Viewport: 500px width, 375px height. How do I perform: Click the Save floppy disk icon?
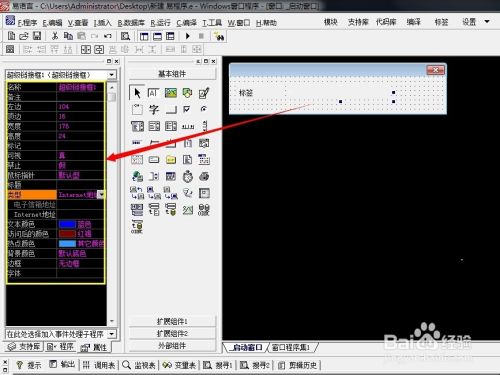coord(37,36)
